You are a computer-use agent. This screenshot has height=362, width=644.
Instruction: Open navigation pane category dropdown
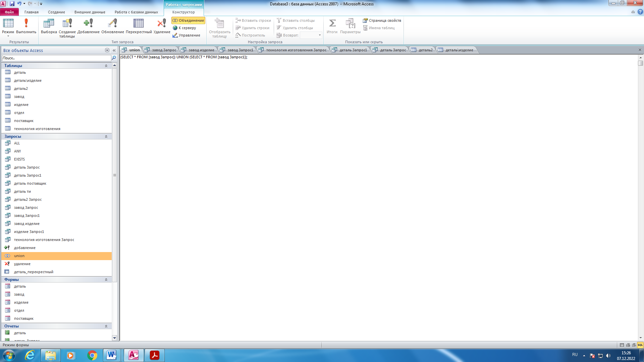point(107,50)
